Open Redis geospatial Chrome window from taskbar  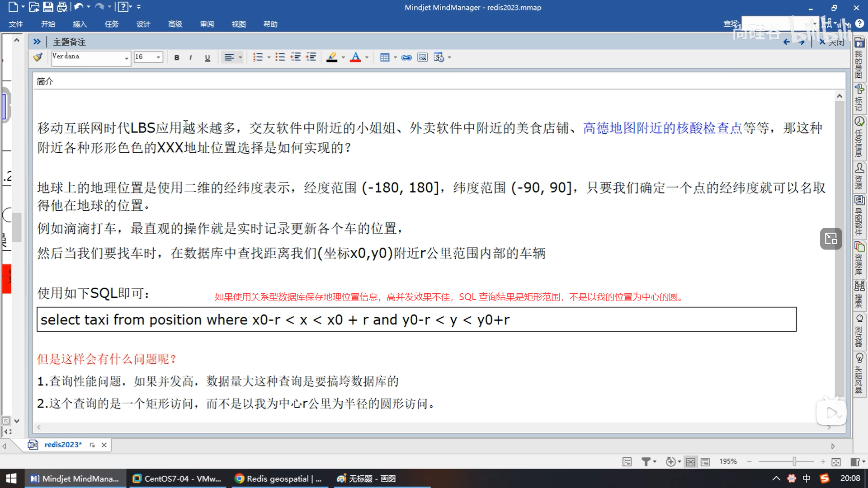click(x=278, y=479)
